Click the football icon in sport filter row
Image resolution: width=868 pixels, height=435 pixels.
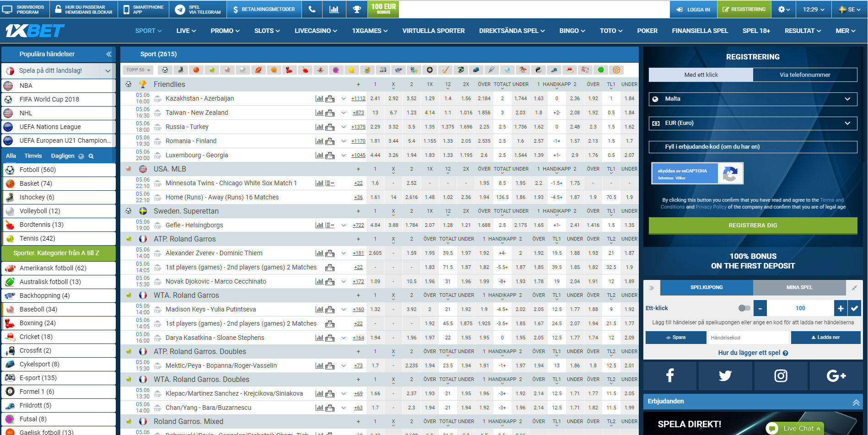165,70
